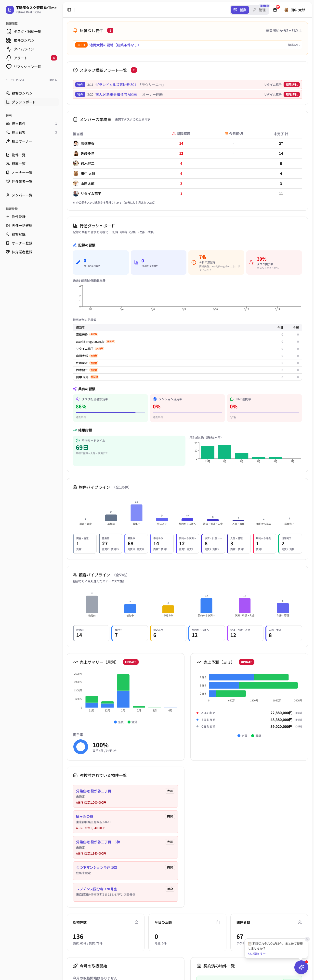This screenshot has height=980, width=314.
Task: Open the 仲介業者一覧 handshake icon
Action: coord(8,182)
